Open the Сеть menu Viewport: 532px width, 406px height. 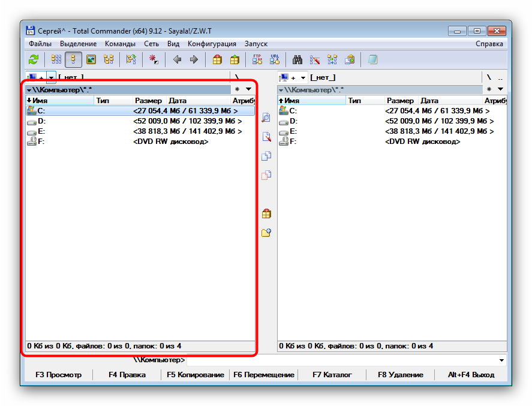[151, 44]
